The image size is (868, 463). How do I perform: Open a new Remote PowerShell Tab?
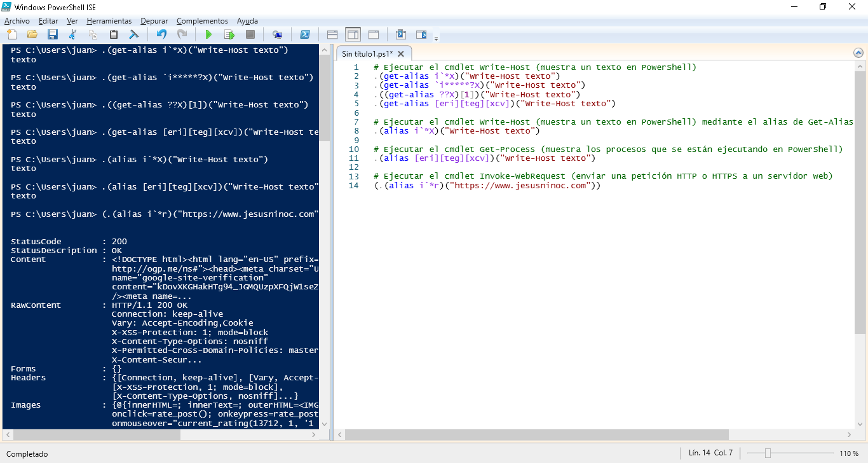click(x=278, y=34)
